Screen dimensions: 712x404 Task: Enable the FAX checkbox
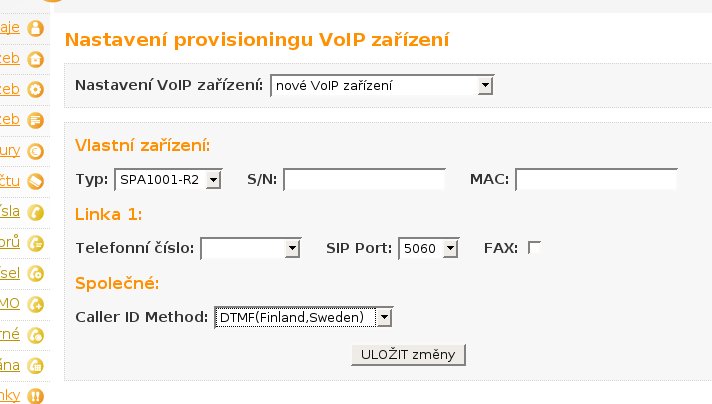coord(534,248)
